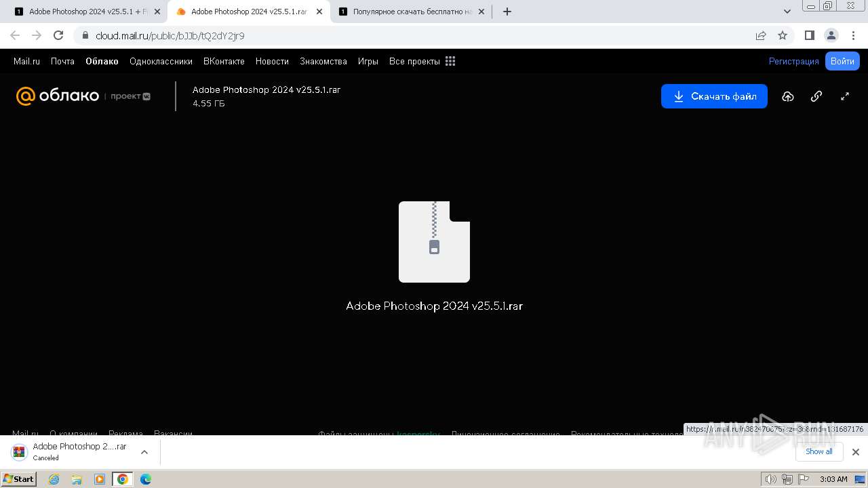
Task: Share this page icon in address bar
Action: point(761,35)
